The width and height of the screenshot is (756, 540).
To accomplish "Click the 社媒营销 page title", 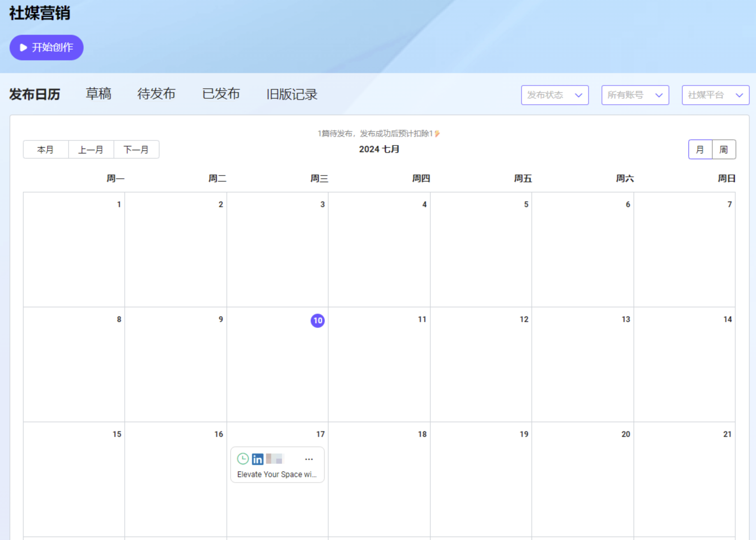I will 40,13.
